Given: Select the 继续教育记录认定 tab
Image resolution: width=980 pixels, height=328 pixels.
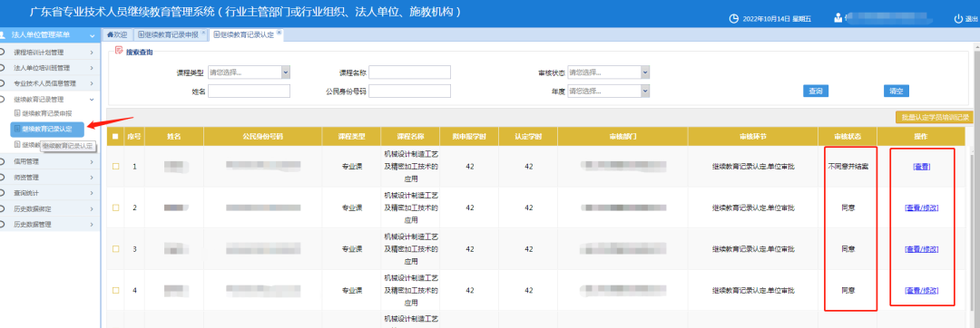Looking at the screenshot, I should [x=246, y=35].
